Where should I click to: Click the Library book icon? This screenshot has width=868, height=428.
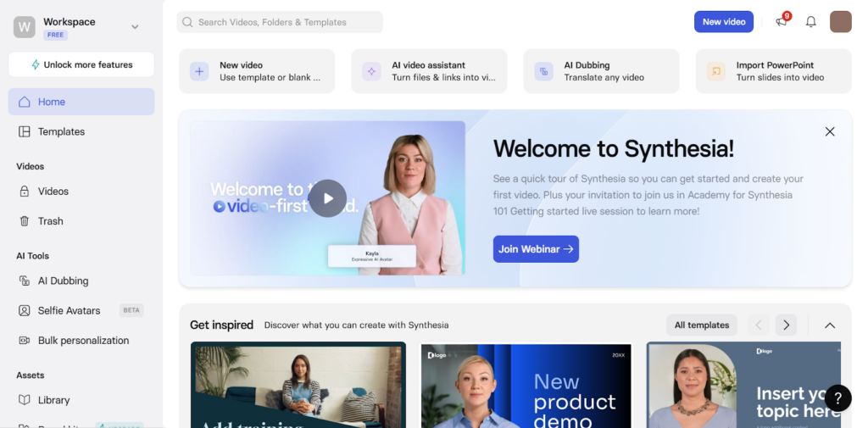(25, 400)
